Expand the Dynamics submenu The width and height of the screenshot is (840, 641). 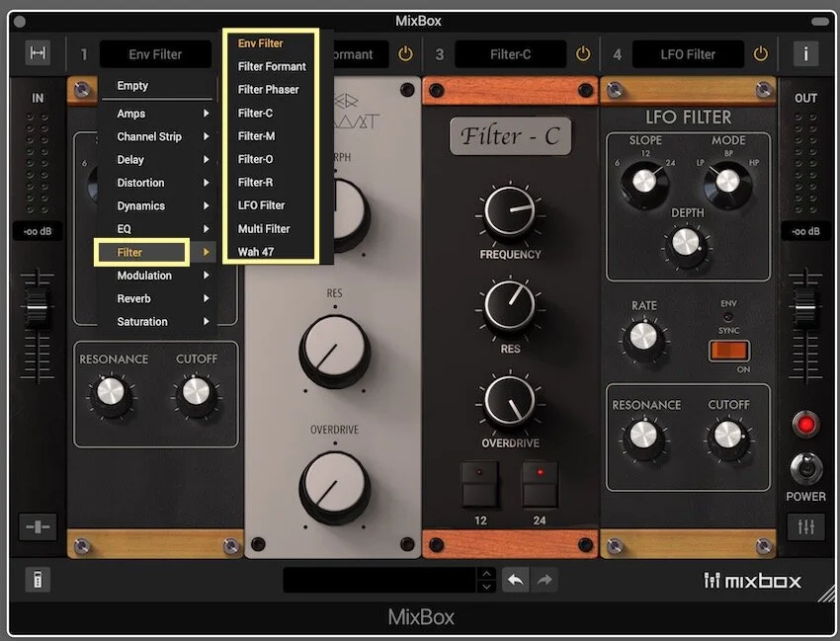[157, 205]
